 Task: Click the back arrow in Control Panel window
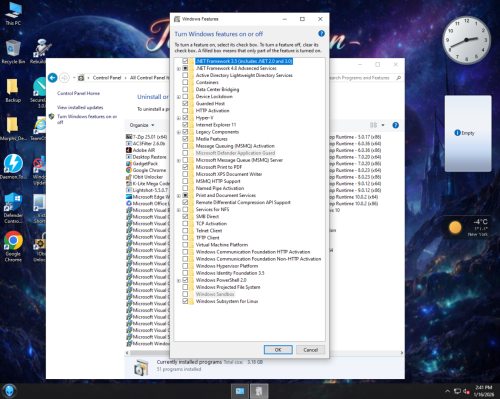[53, 78]
